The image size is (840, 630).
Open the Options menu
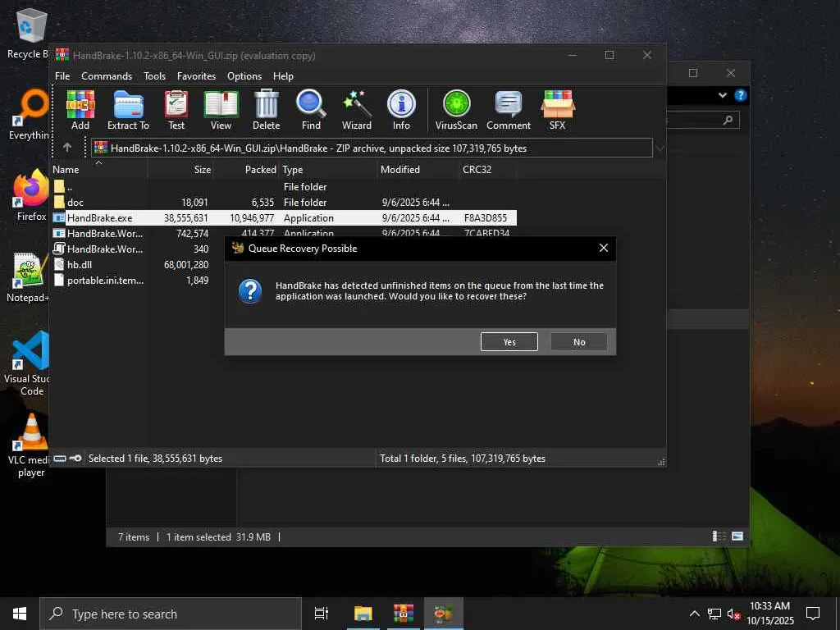click(244, 76)
